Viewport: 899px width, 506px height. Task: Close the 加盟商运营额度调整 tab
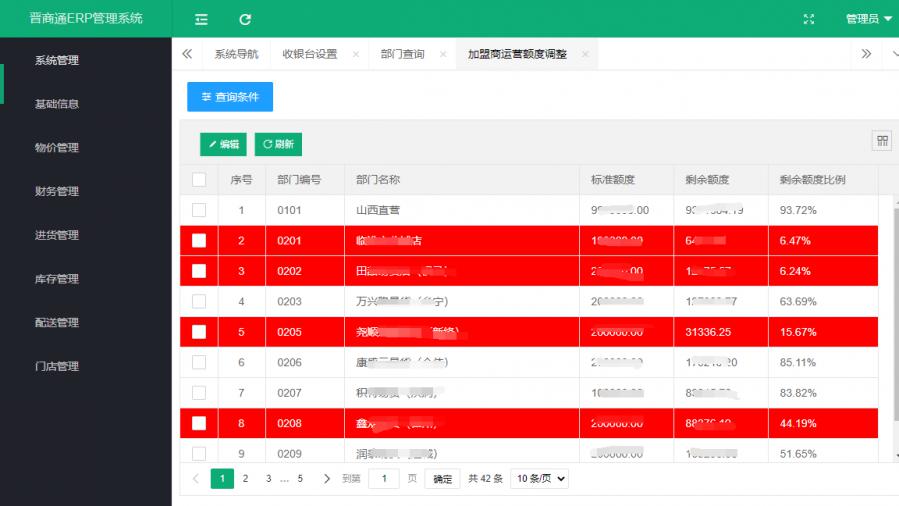point(585,54)
